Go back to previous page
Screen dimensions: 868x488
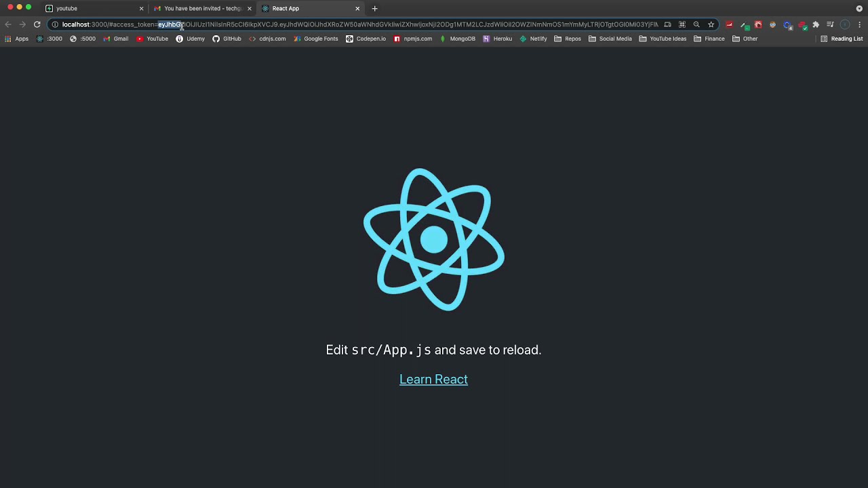point(8,24)
